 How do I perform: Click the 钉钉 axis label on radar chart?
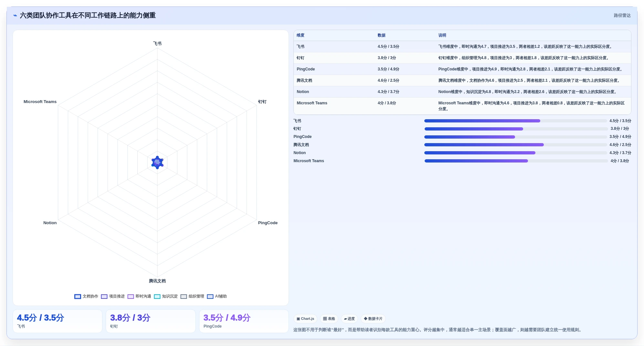(x=262, y=102)
